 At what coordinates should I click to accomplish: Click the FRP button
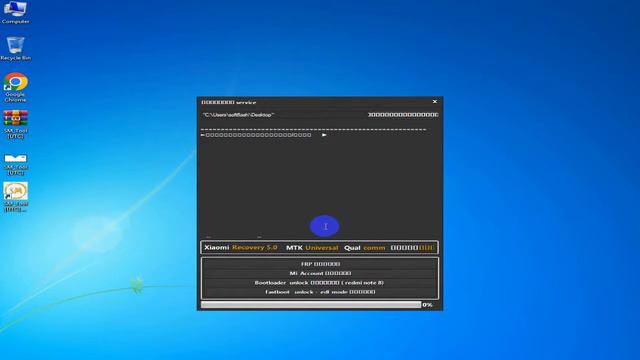pyautogui.click(x=320, y=264)
